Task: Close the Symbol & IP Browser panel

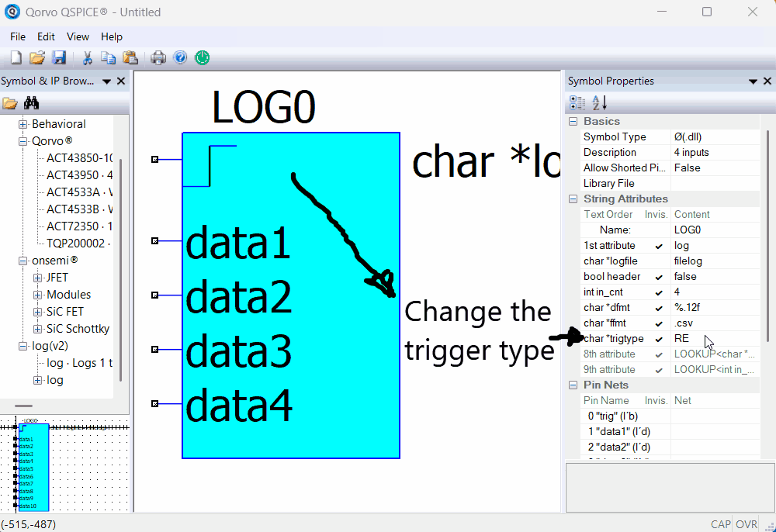Action: tap(121, 81)
